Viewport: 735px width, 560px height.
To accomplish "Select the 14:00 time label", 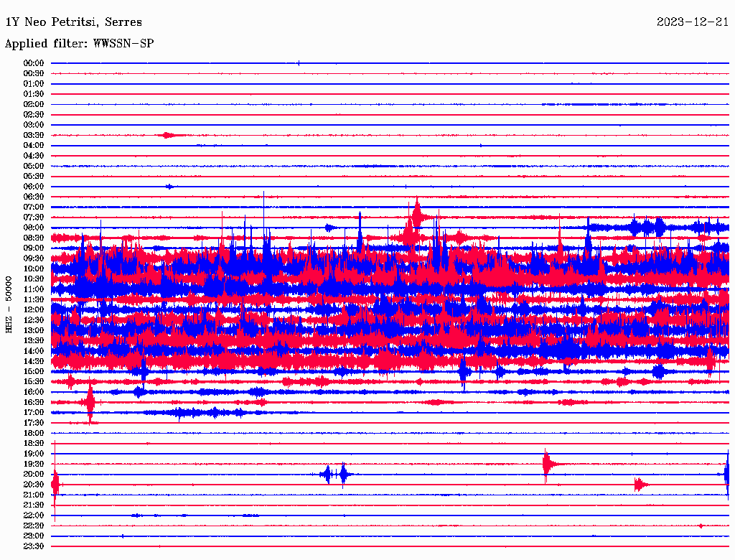I will point(34,351).
